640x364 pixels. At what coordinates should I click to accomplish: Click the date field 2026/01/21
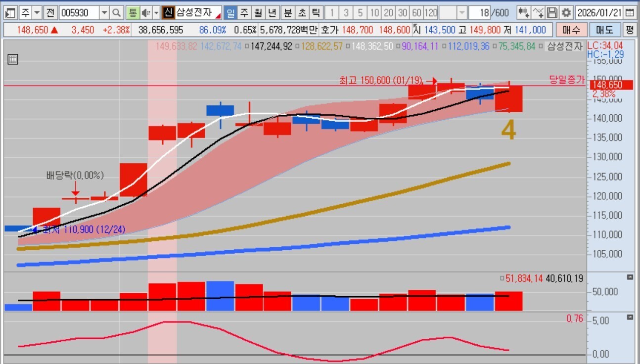pyautogui.click(x=599, y=12)
